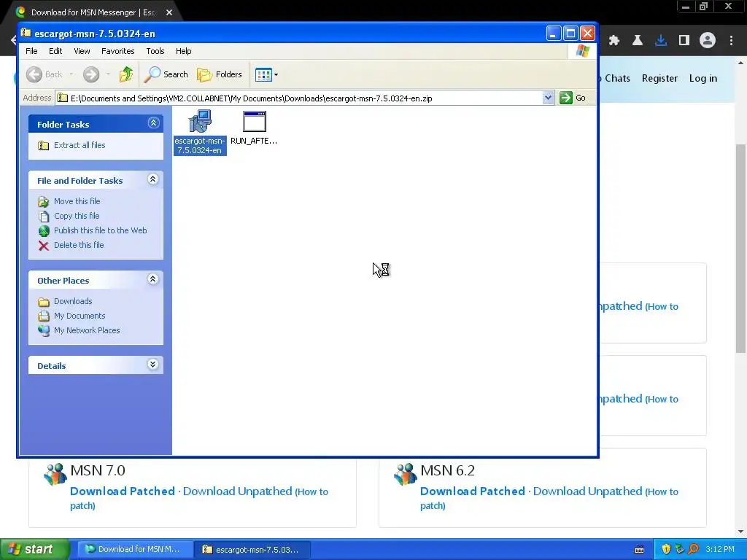Open the Tools menu
747x560 pixels.
[x=155, y=51]
